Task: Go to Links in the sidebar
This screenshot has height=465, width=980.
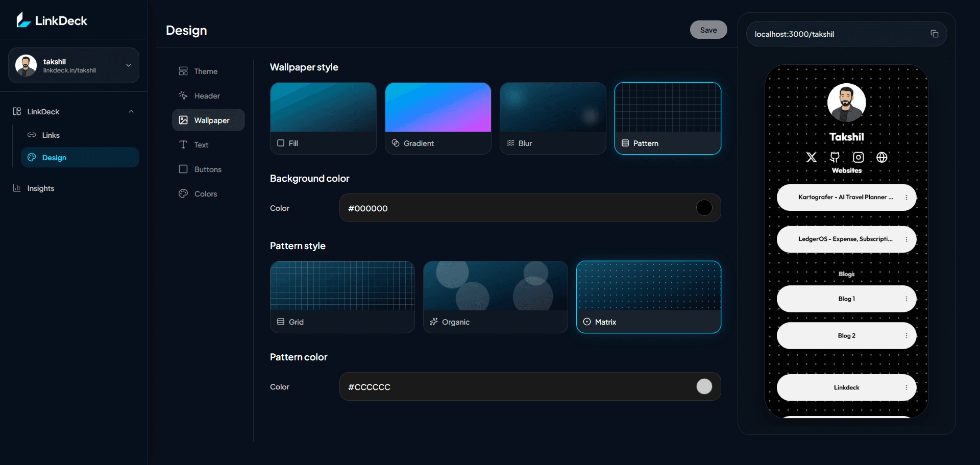Action: tap(80, 135)
